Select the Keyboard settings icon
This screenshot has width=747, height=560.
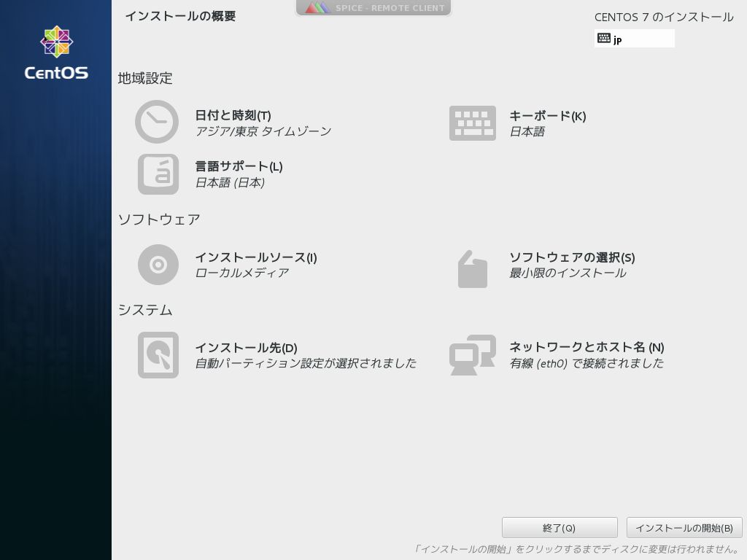[x=473, y=122]
